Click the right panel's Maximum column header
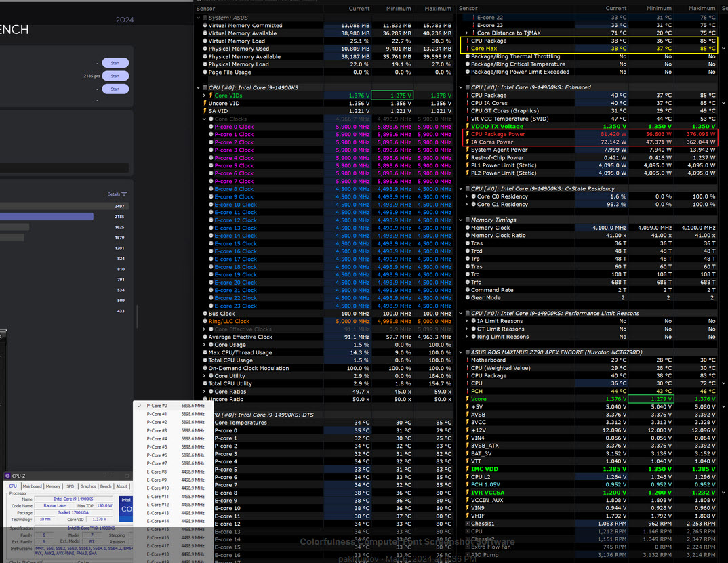Screen dimensions: 728x563 (702, 8)
